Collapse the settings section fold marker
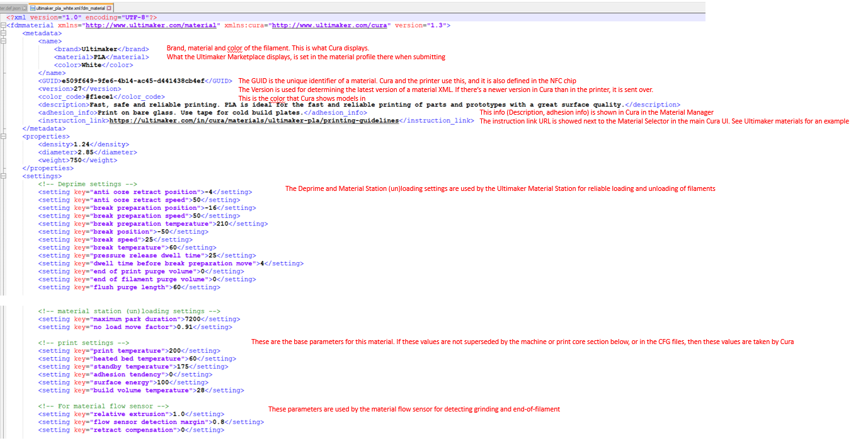The height and width of the screenshot is (443, 868). [4, 176]
